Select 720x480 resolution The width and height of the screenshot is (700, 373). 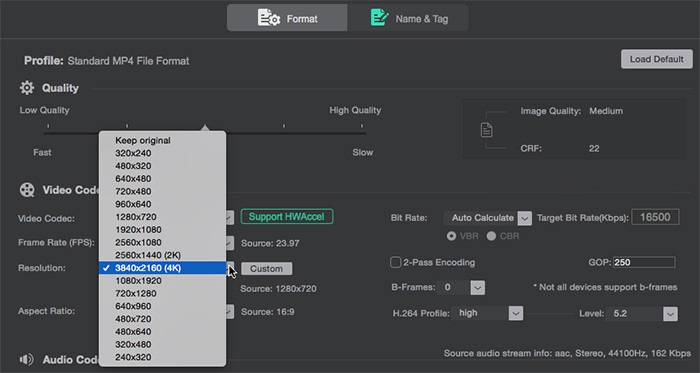coord(162,191)
